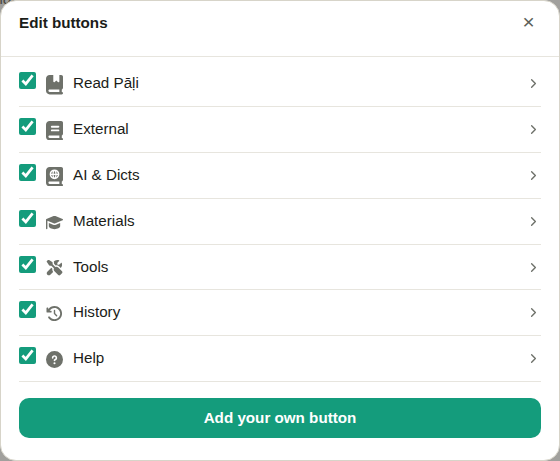The height and width of the screenshot is (461, 560).
Task: Click Add your own button
Action: tap(280, 418)
